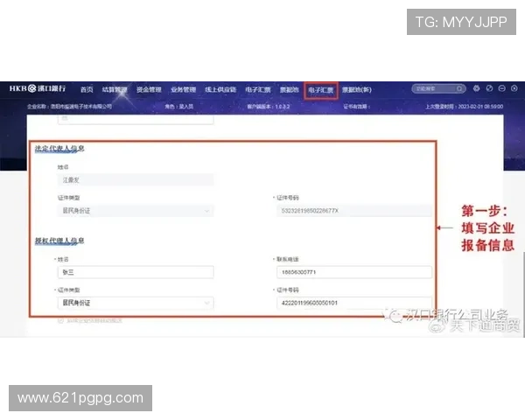Open the 票据池 tab before second 电子汇票
This screenshot has width=525, height=420.
pyautogui.click(x=290, y=89)
